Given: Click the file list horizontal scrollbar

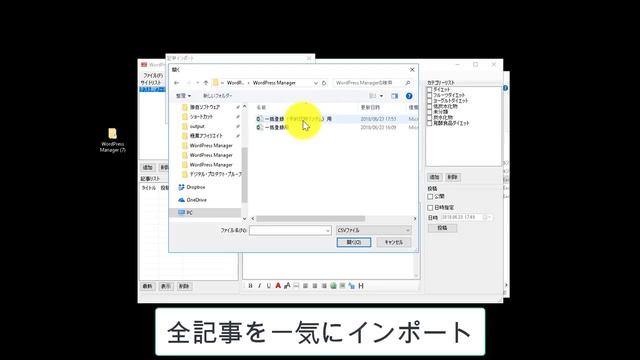Looking at the screenshot, I should click(310, 219).
